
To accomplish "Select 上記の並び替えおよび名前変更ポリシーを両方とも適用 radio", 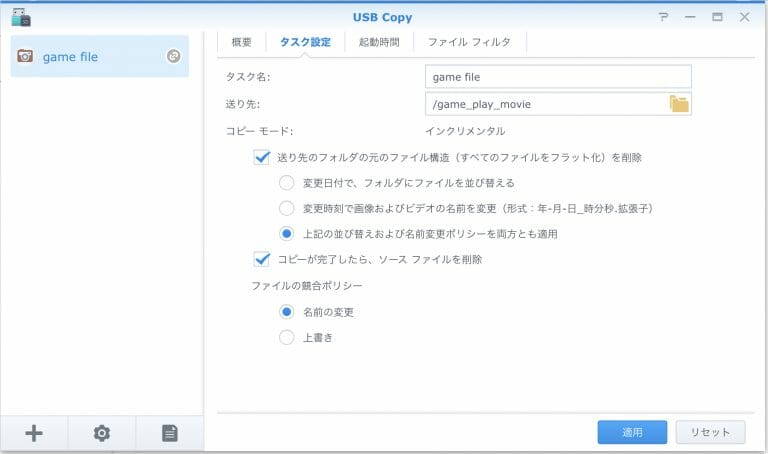I will (287, 234).
